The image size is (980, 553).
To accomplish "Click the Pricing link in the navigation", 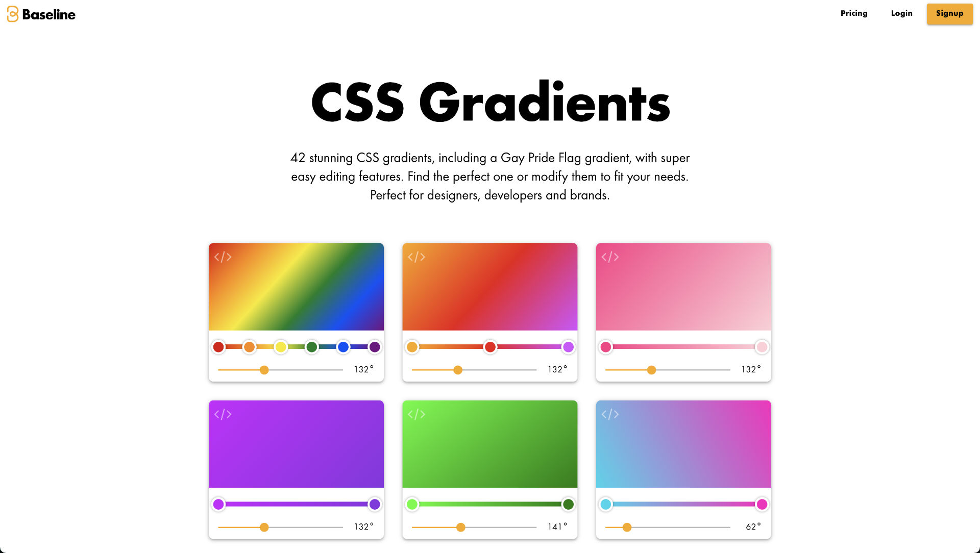I will click(x=853, y=13).
